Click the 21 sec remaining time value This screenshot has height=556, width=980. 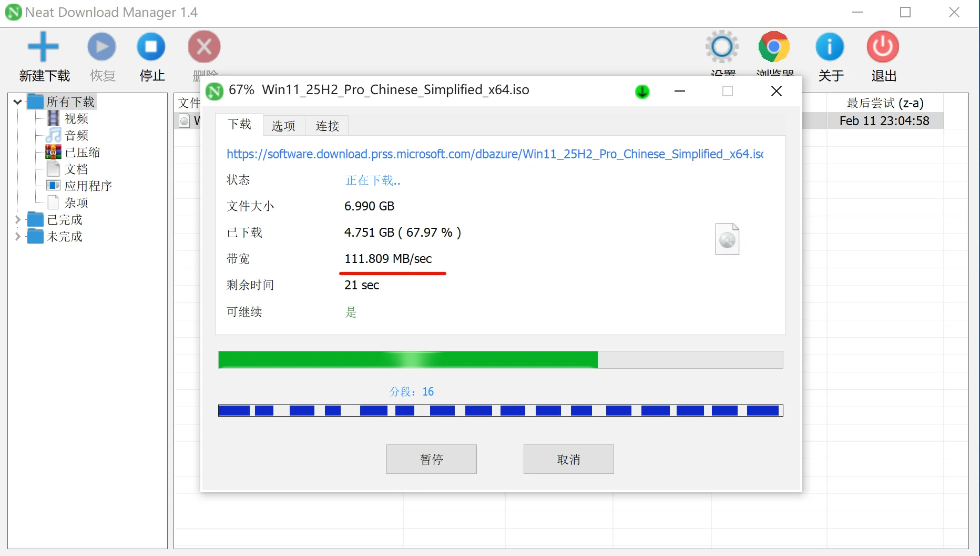(x=362, y=285)
